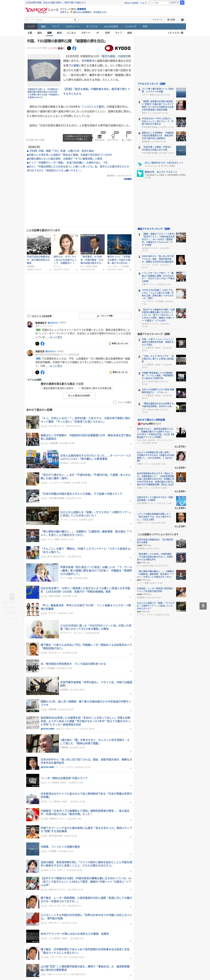Click the dove icon beside 戦後80年
Image resolution: width=210 pixels, height=980 pixels.
pos(140,173)
